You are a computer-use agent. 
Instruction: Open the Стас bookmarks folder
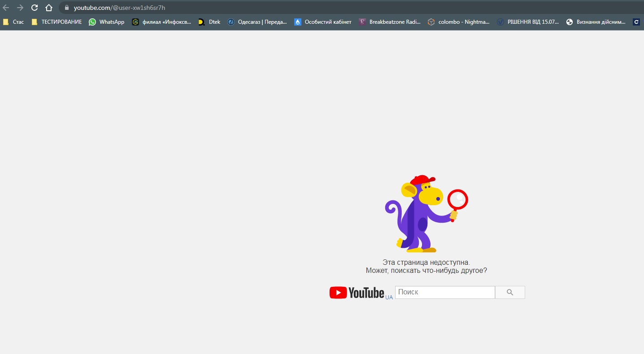(x=13, y=22)
